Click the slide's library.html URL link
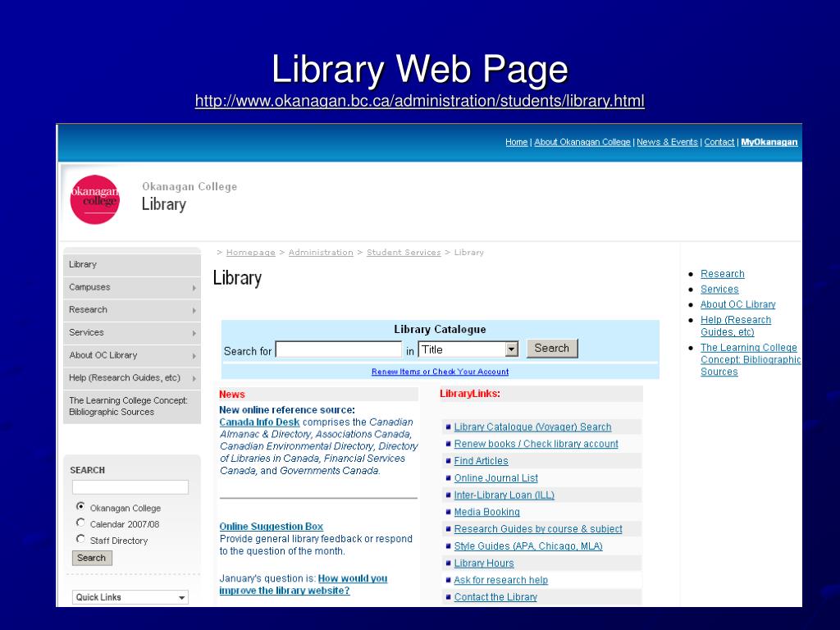840x630 pixels. coord(419,101)
